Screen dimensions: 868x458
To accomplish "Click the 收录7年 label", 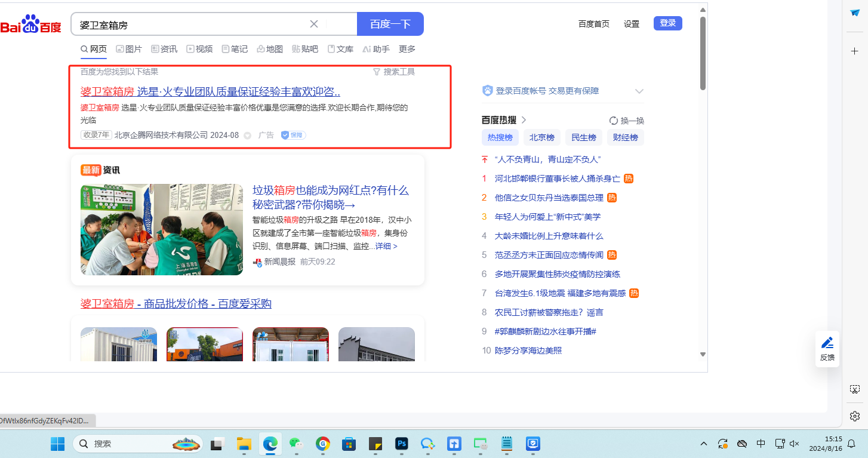I will pyautogui.click(x=96, y=135).
